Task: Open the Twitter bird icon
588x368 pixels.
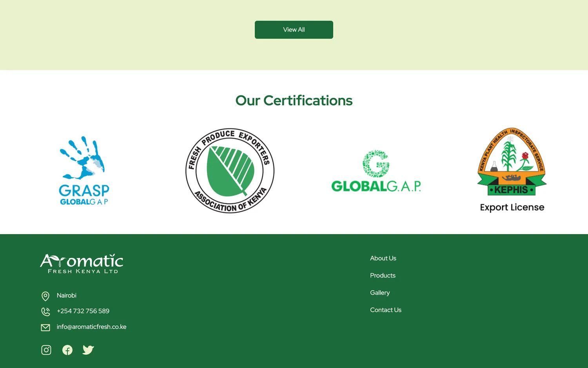Action: [x=88, y=350]
